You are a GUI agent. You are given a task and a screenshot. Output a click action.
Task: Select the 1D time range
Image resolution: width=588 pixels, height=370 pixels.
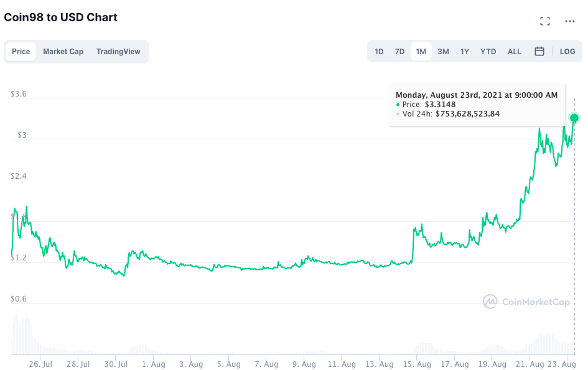tap(379, 52)
